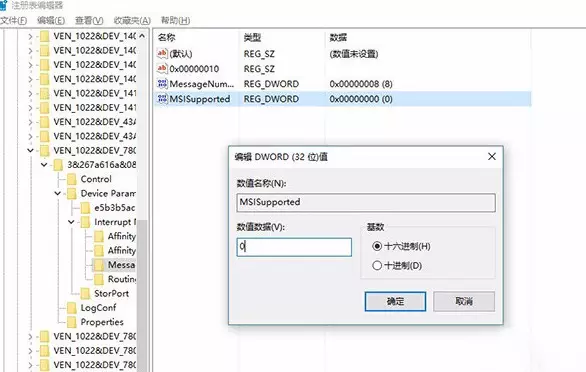Viewport: 586px width, 372px height.
Task: Click the 0x00000010 string value icon
Action: coord(162,68)
